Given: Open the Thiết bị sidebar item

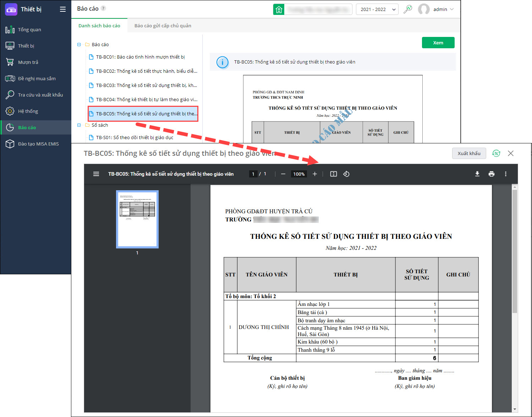Looking at the screenshot, I should tap(36, 46).
